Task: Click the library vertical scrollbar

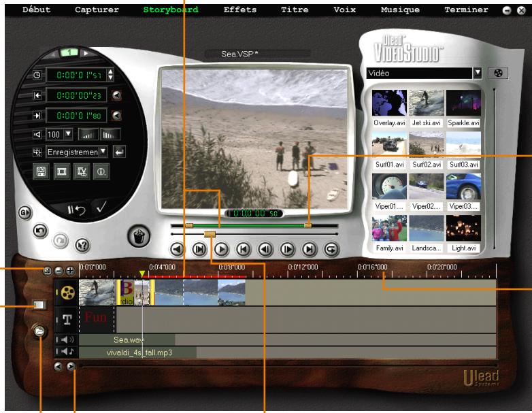Action: coord(494,169)
